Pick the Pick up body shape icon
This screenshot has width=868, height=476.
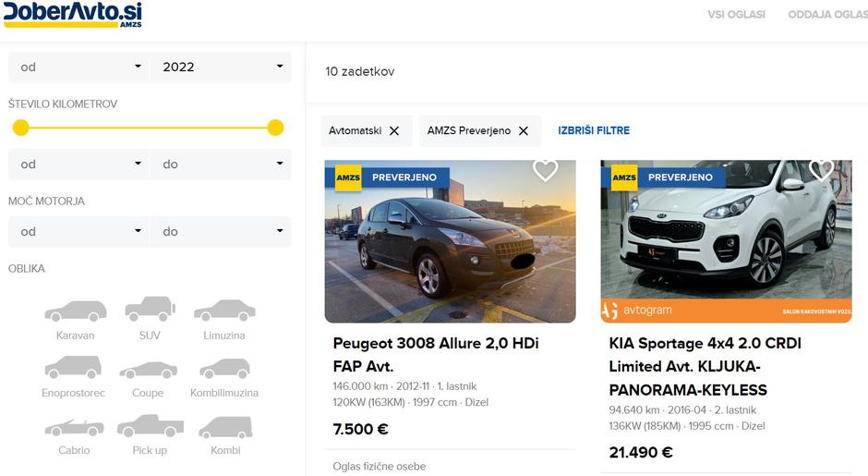click(150, 426)
